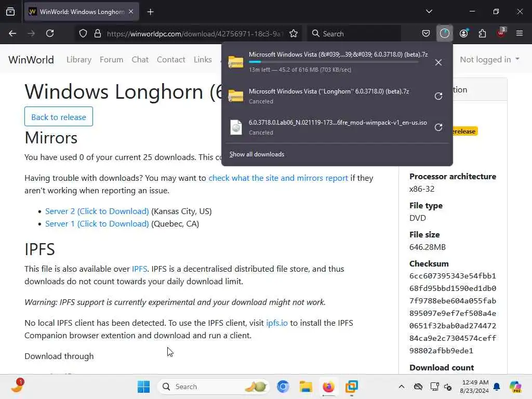This screenshot has width=532, height=399.
Task: Reload the current page
Action: click(50, 34)
